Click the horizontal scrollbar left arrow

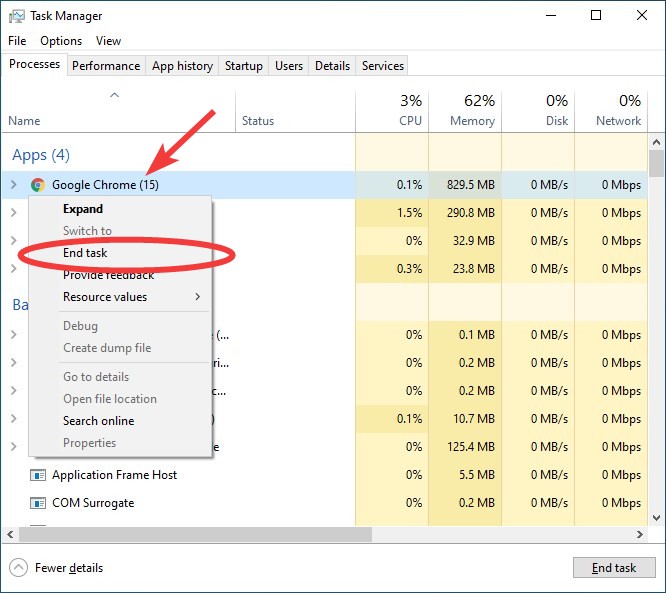[10, 534]
